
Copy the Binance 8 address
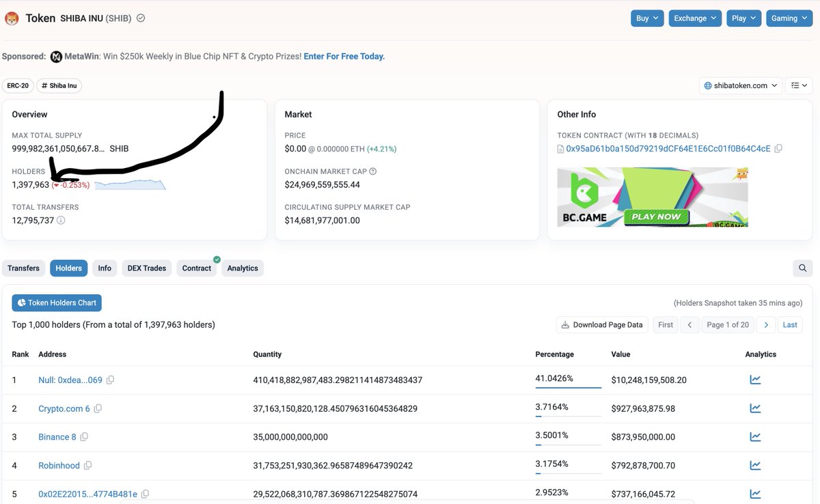[x=85, y=437]
